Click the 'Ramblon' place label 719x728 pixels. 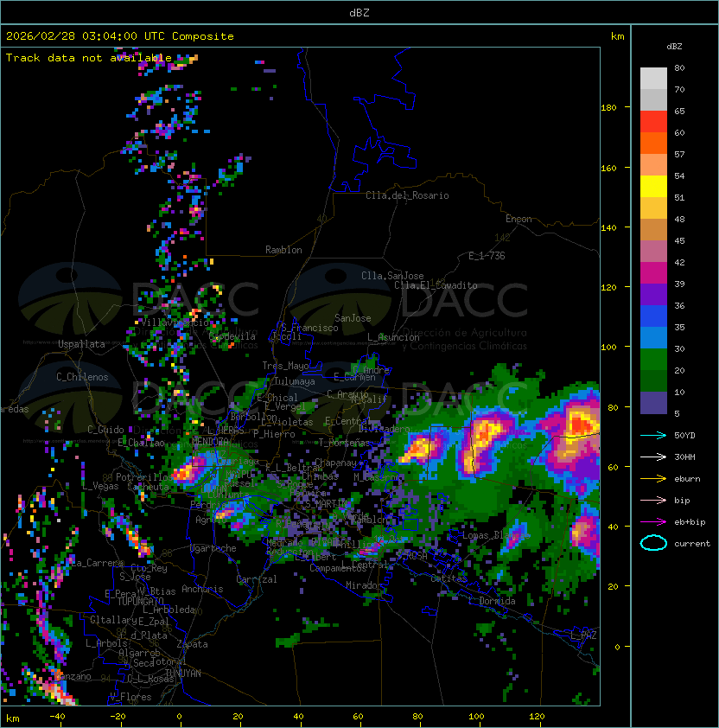283,250
